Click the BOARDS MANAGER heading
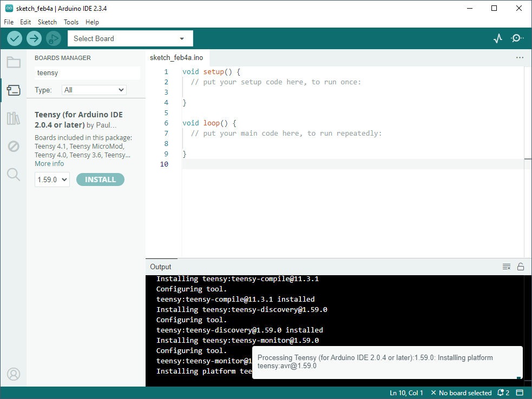Viewport: 532px width, 399px height. tap(63, 58)
